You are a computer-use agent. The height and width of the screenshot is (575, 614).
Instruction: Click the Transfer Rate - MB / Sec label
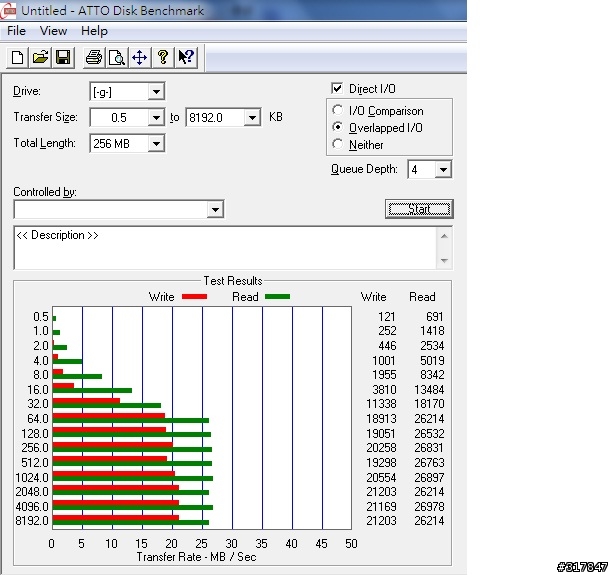click(x=196, y=557)
